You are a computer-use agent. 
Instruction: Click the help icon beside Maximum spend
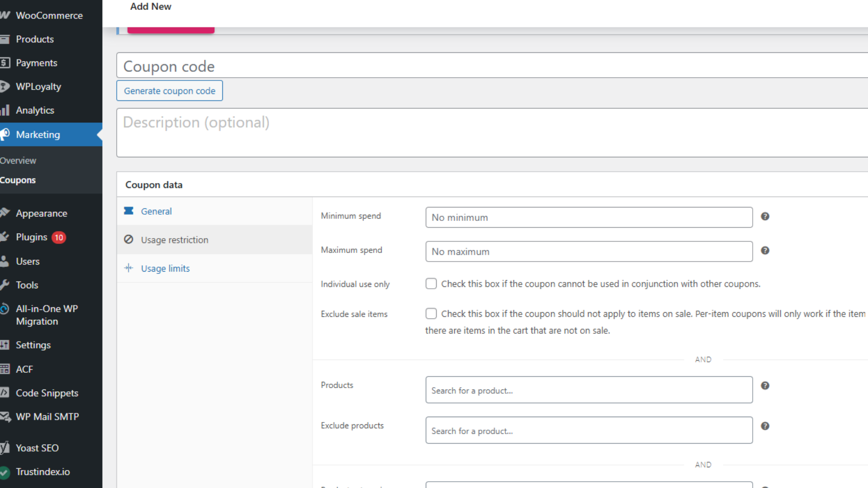[x=765, y=251]
